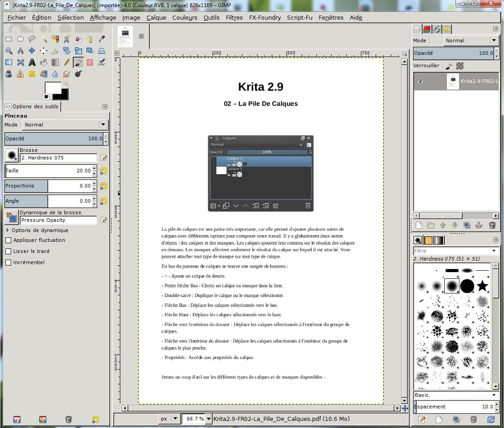Open the Filtres menu
This screenshot has width=504, height=428.
(234, 17)
